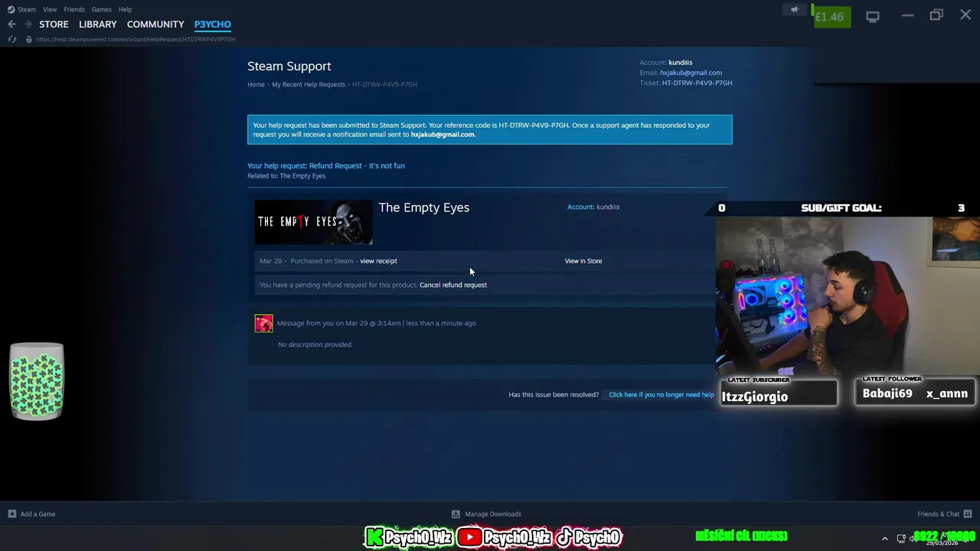Click Refund Request - It's not fun heading
980x551 pixels.
coord(357,166)
